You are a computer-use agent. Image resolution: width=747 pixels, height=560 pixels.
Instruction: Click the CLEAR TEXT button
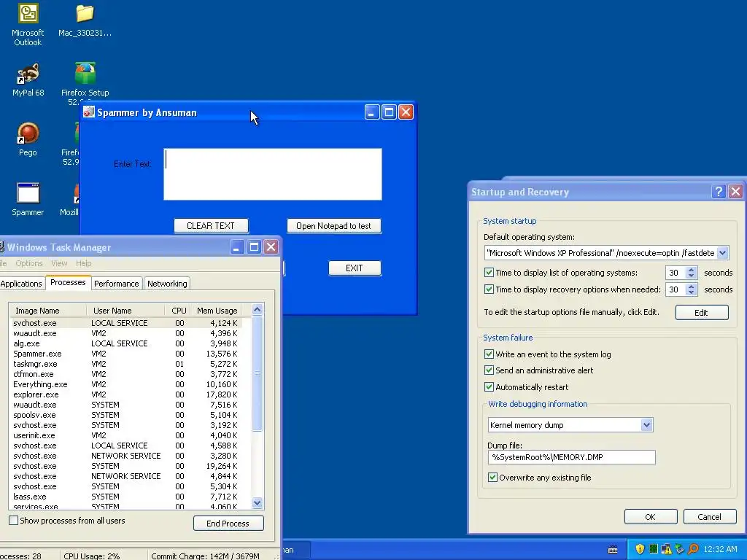click(x=211, y=226)
